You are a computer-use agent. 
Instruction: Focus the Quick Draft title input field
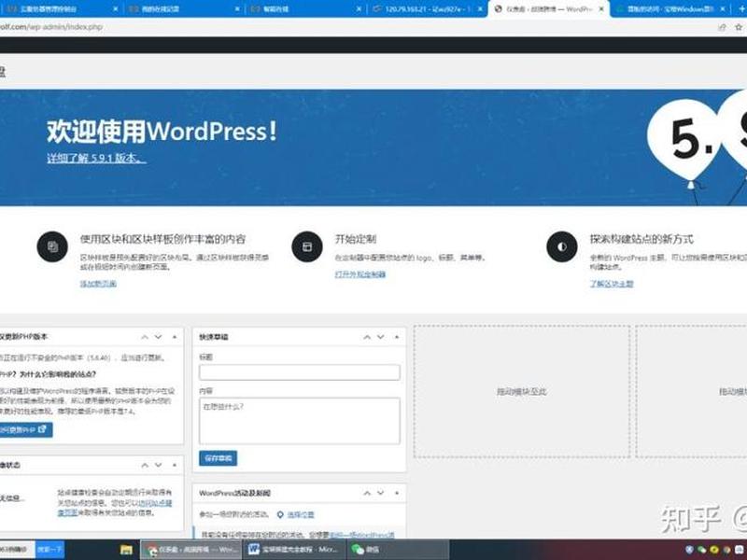[x=300, y=372]
